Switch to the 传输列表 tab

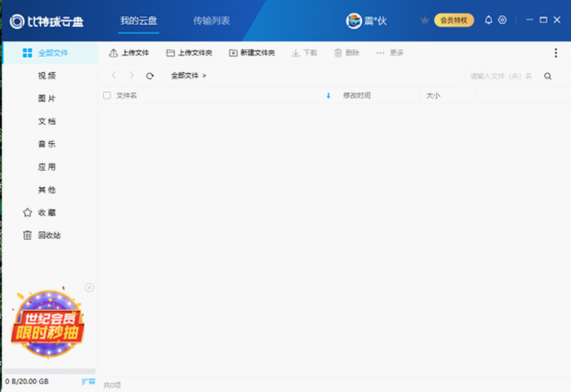click(211, 21)
